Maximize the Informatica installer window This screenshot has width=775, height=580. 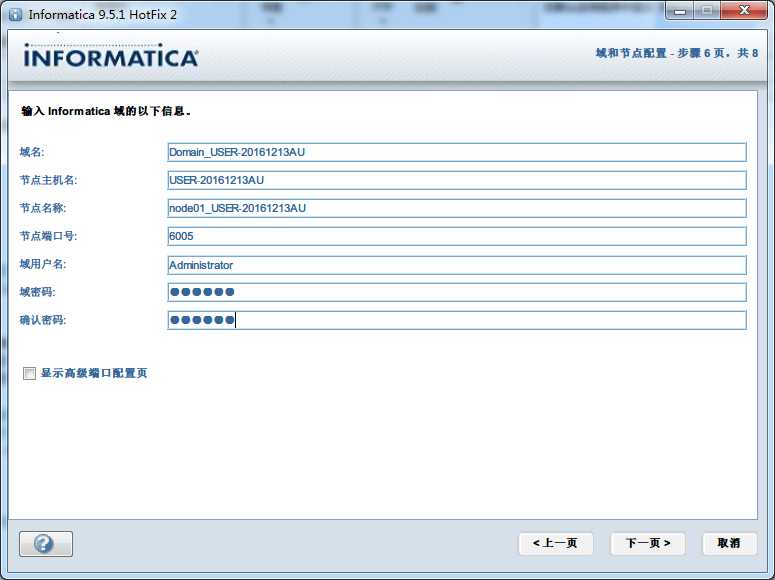(x=707, y=10)
